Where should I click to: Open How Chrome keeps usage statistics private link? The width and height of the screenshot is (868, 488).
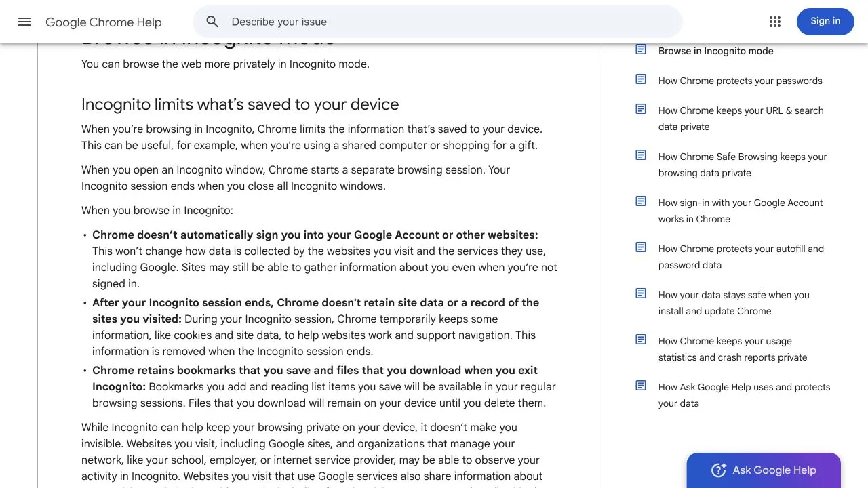[x=732, y=349]
